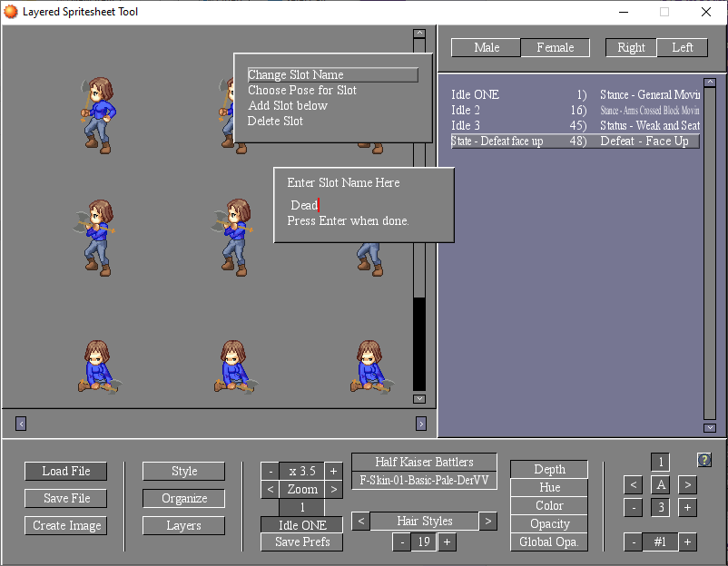
Task: Select Delete Slot in the context menu
Action: coord(276,121)
